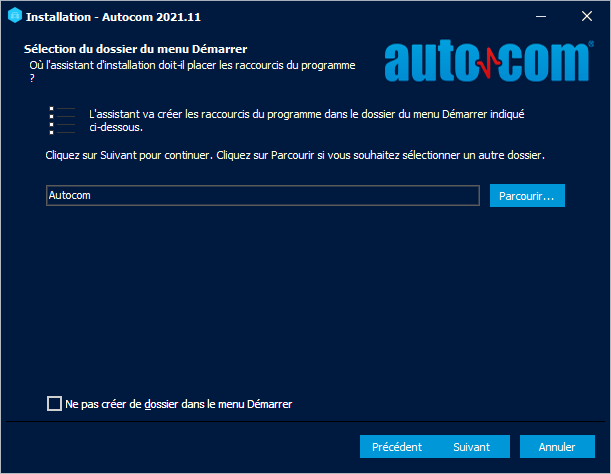The image size is (611, 474).
Task: Cancel installation with Annuler button
Action: point(557,447)
